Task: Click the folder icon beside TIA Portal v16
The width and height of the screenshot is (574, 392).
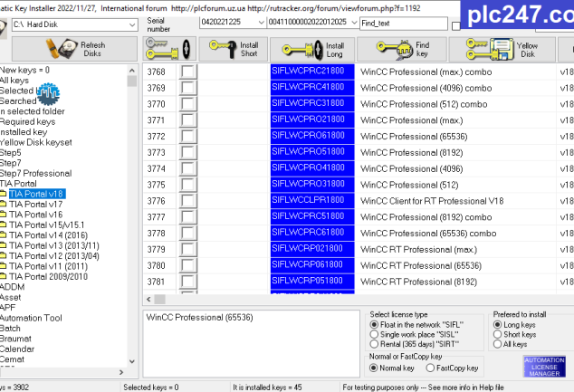Action: click(x=4, y=215)
